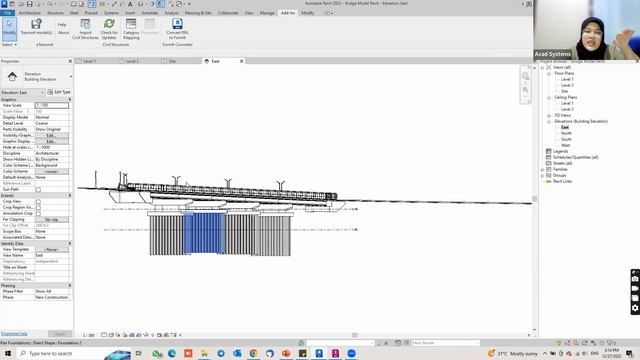
Task: Open Outlook from the taskbar
Action: [x=237, y=353]
